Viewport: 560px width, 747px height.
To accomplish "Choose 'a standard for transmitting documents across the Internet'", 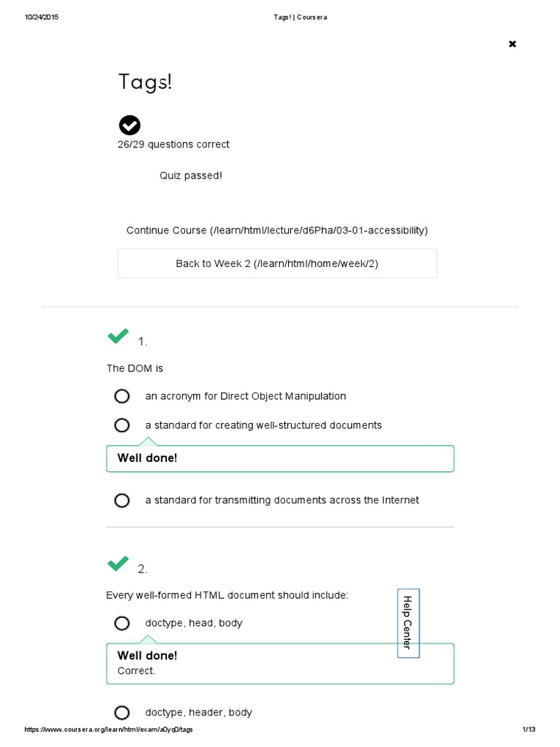I will pyautogui.click(x=122, y=500).
